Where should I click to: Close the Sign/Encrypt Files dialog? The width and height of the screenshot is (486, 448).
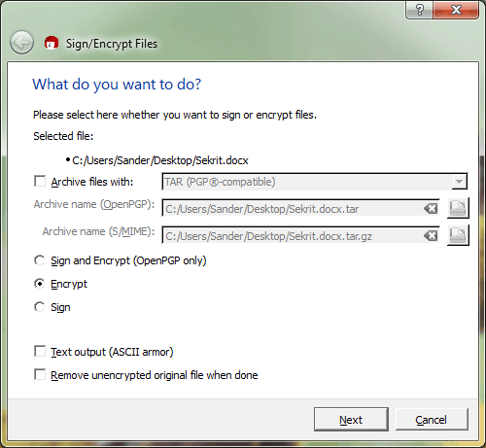(x=456, y=10)
